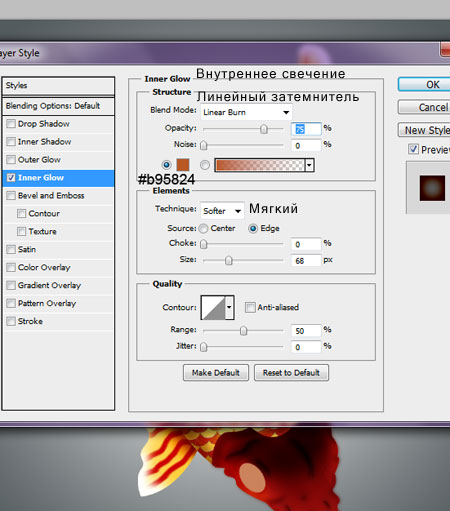Click the Range percentage field
Viewport: 450px width, 511px height.
306,331
